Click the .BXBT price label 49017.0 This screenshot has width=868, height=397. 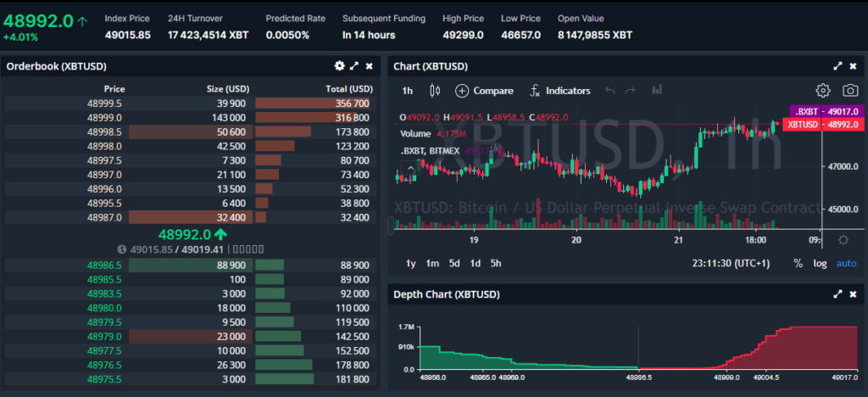click(x=826, y=111)
